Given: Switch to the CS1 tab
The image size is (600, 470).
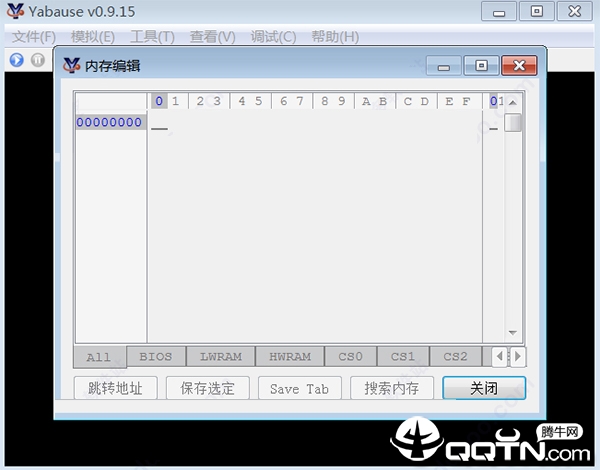Looking at the screenshot, I should pyautogui.click(x=403, y=357).
